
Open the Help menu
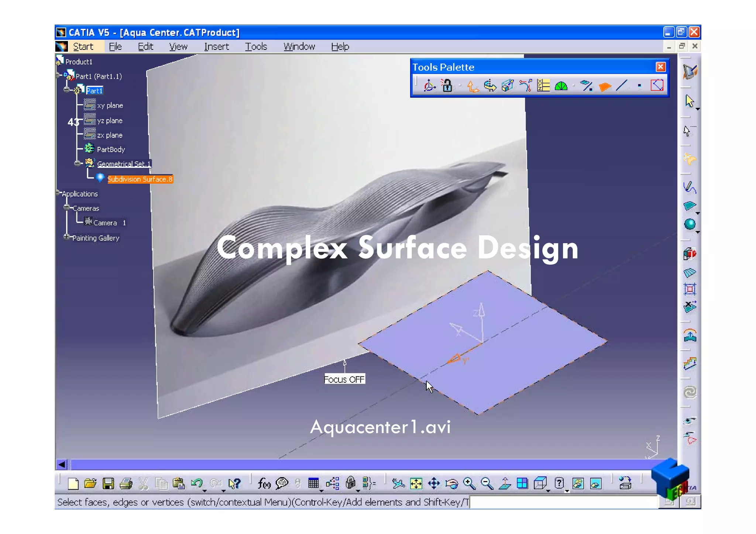[340, 46]
